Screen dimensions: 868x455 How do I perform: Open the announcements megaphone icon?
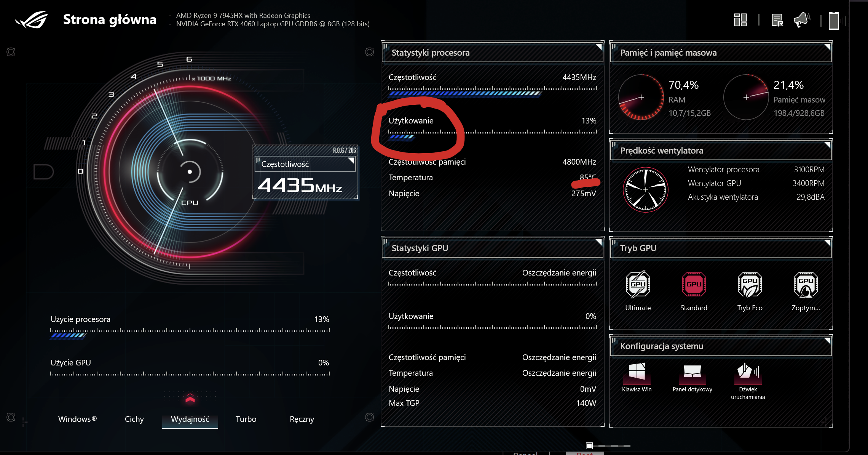tap(801, 20)
